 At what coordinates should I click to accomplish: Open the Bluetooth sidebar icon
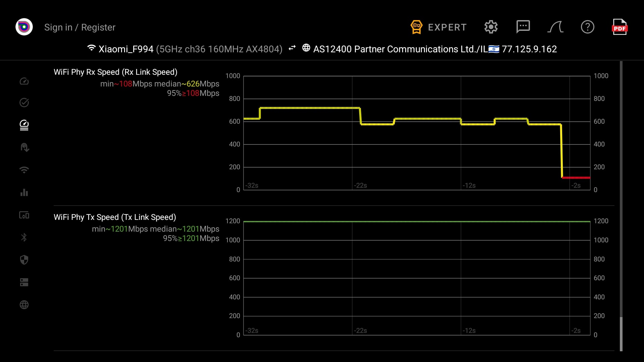[x=24, y=237]
